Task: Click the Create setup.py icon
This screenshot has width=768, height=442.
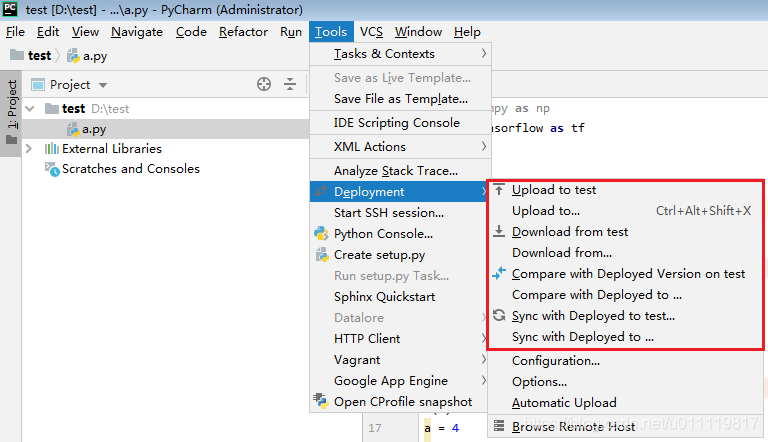Action: (321, 254)
